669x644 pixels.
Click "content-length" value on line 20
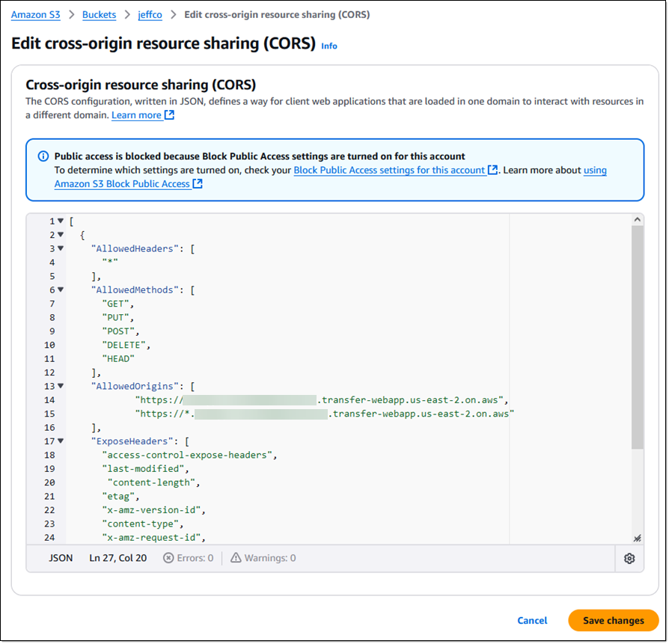click(151, 482)
